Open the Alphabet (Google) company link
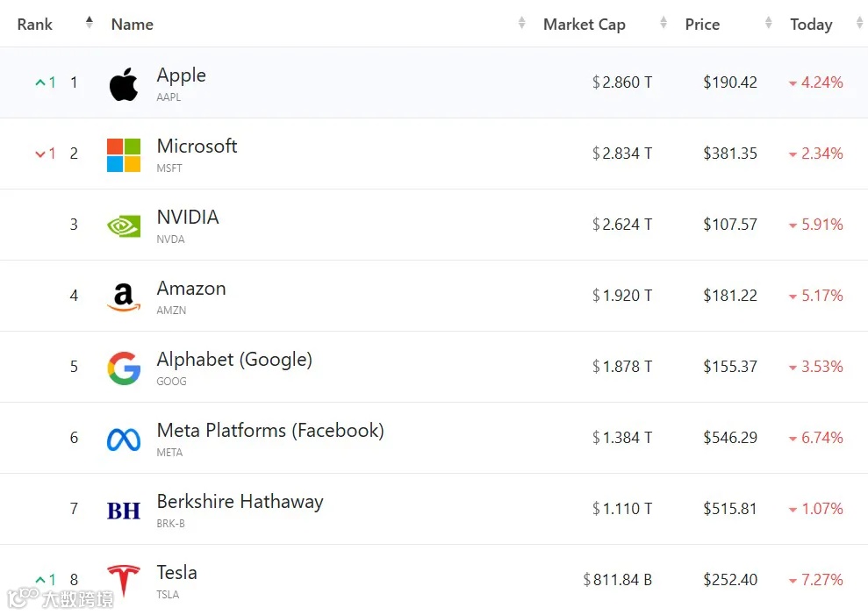This screenshot has height=615, width=868. (x=234, y=360)
